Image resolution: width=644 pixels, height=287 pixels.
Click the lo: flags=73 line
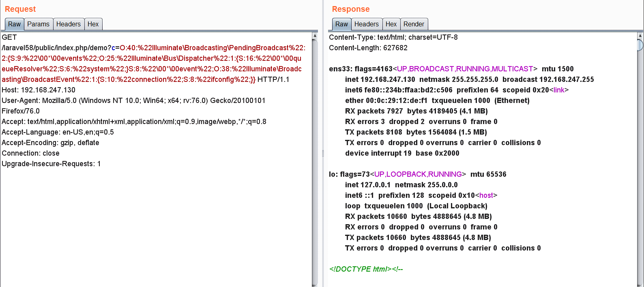(x=418, y=174)
